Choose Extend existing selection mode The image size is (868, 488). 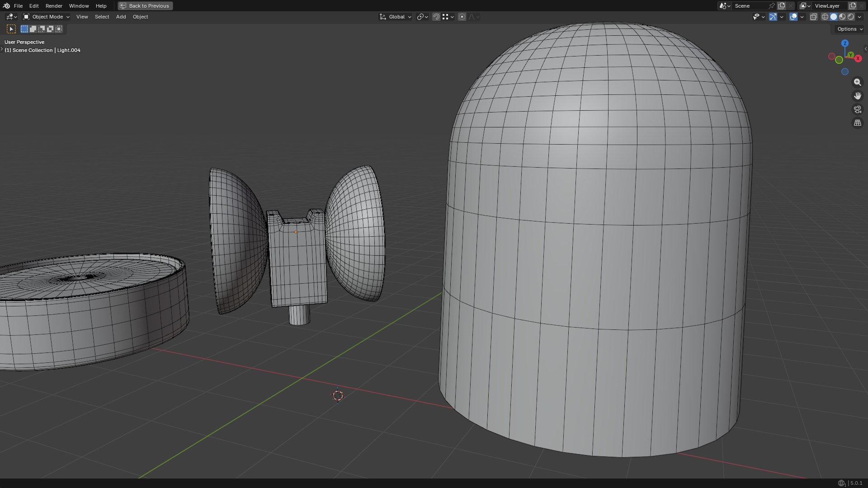[33, 29]
